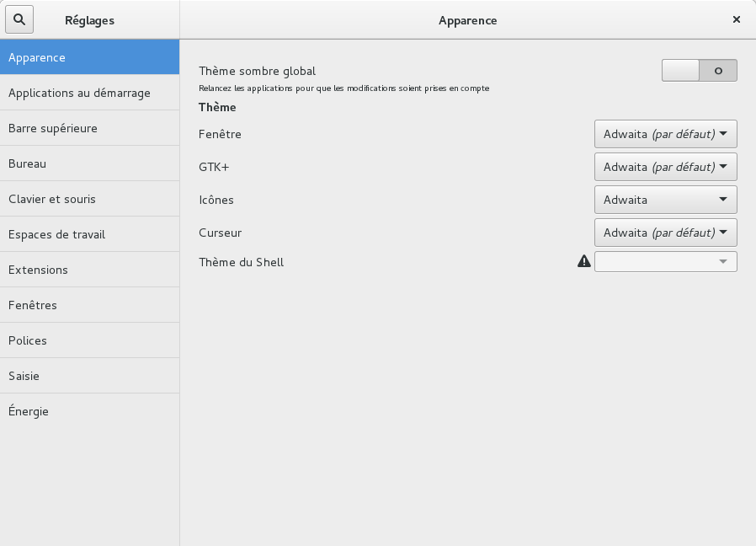Open Clavier et souris settings

89,200
